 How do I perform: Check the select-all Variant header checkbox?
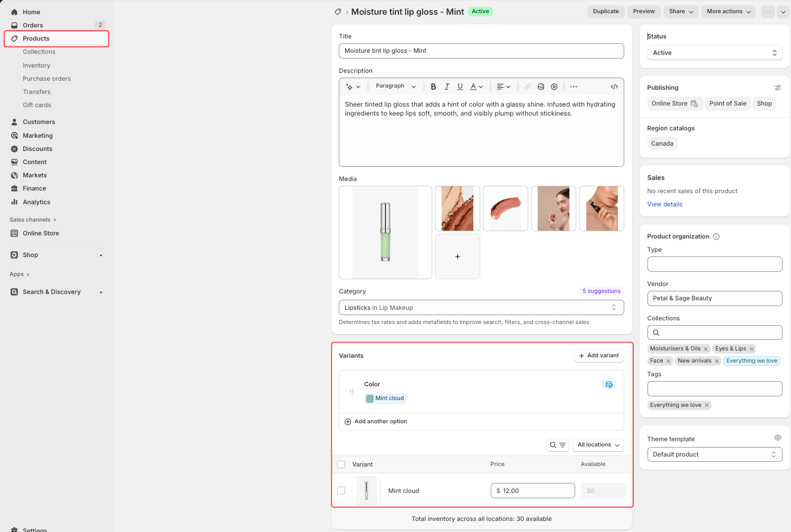tap(341, 464)
